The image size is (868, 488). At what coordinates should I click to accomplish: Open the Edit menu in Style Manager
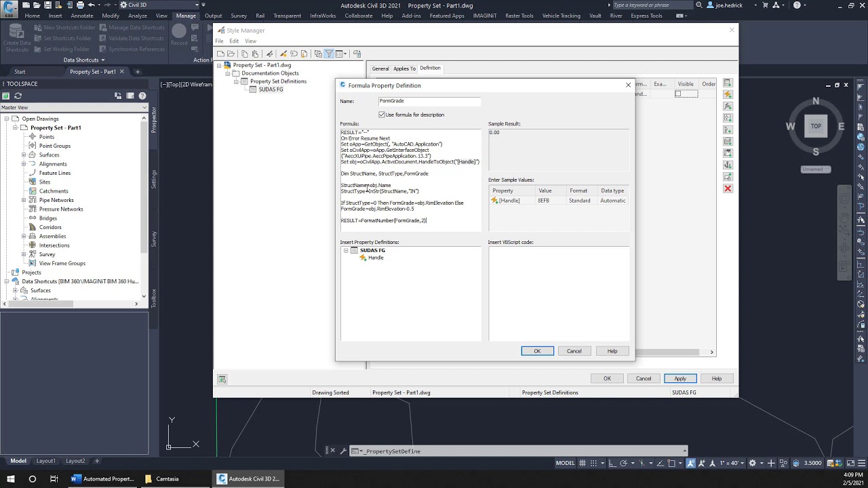pyautogui.click(x=233, y=41)
